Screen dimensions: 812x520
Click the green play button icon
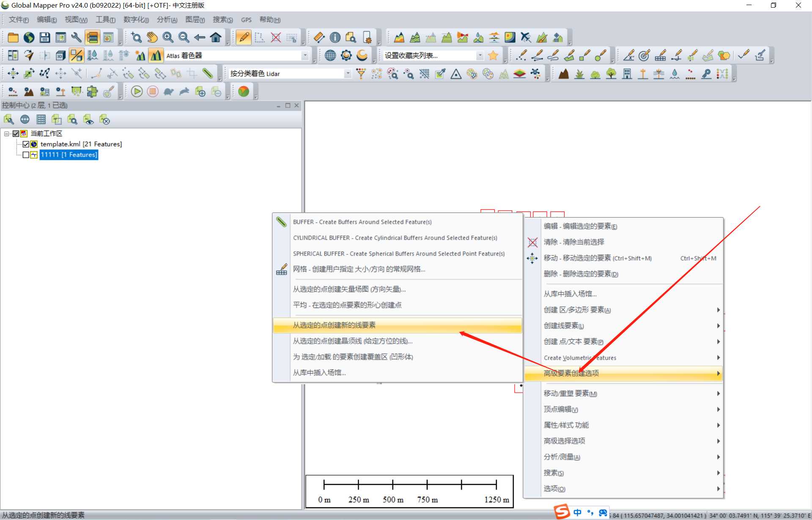[137, 91]
